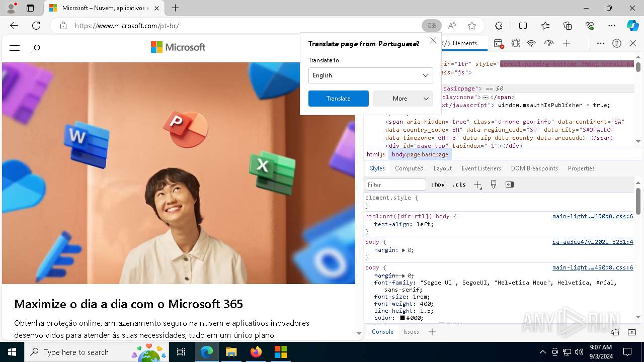Add a tool to the drawer
Image resolution: width=644 pixels, height=362 pixels.
click(432, 332)
